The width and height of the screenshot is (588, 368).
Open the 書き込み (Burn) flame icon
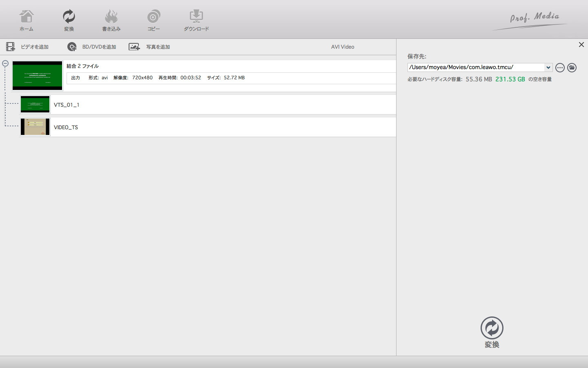pyautogui.click(x=111, y=20)
